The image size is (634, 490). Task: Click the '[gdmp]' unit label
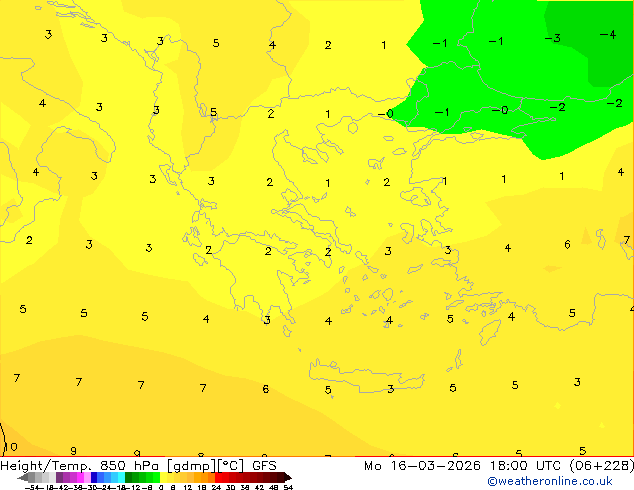click(191, 466)
